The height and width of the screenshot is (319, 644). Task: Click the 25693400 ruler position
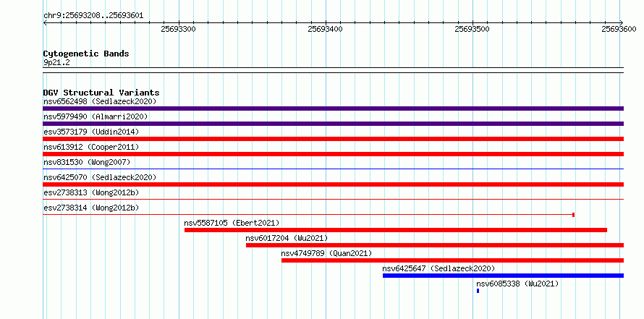tap(326, 29)
